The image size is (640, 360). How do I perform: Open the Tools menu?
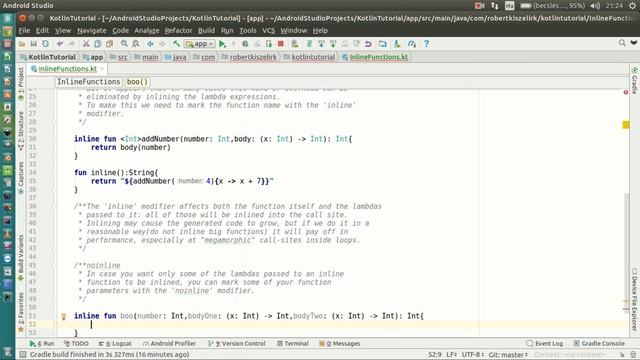(247, 31)
